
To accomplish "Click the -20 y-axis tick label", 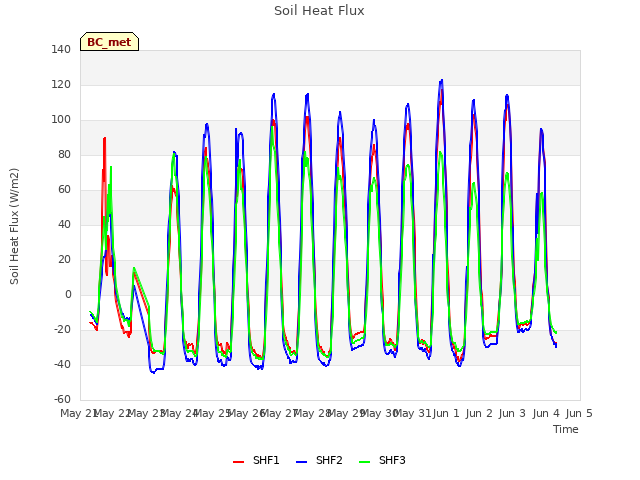I will pyautogui.click(x=62, y=330).
